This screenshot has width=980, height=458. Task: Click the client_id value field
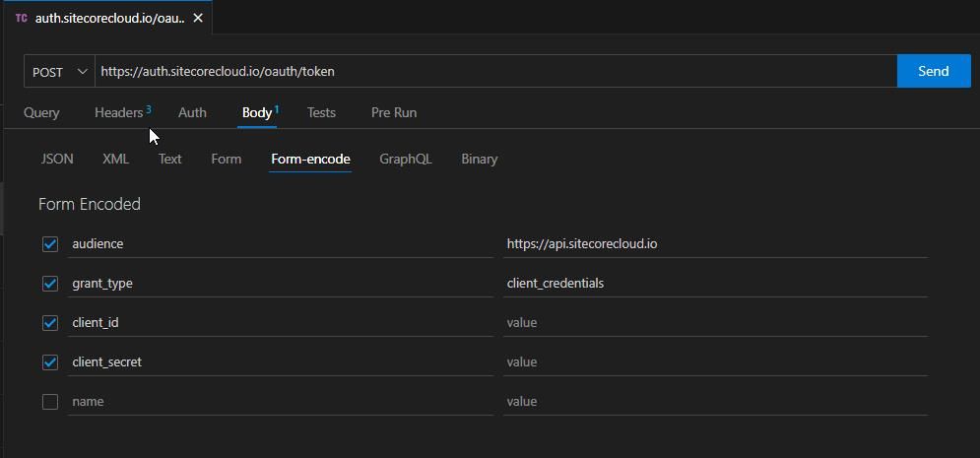715,323
